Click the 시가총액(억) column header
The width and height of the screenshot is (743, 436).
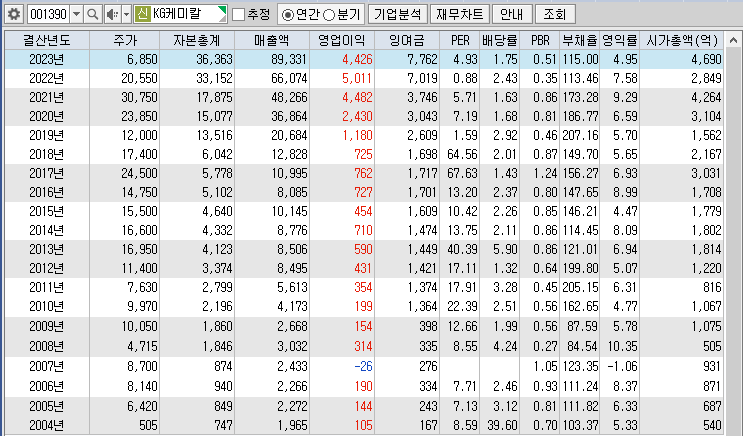[681, 40]
